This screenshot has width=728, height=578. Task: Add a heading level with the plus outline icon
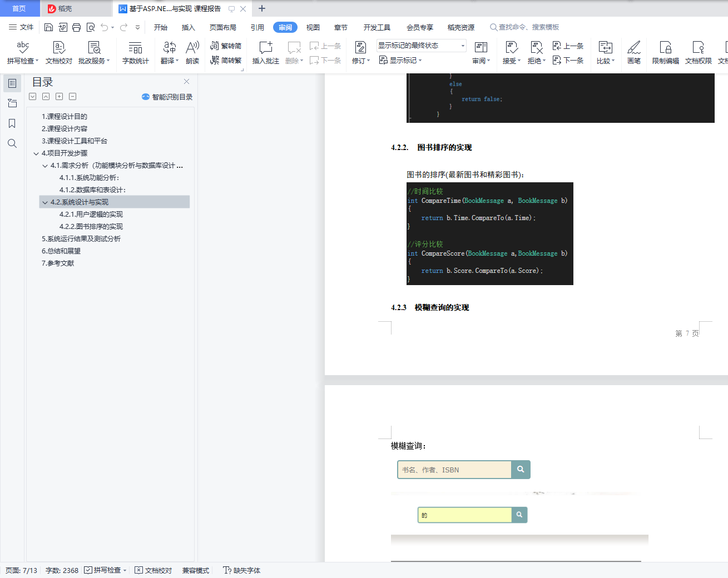[59, 97]
